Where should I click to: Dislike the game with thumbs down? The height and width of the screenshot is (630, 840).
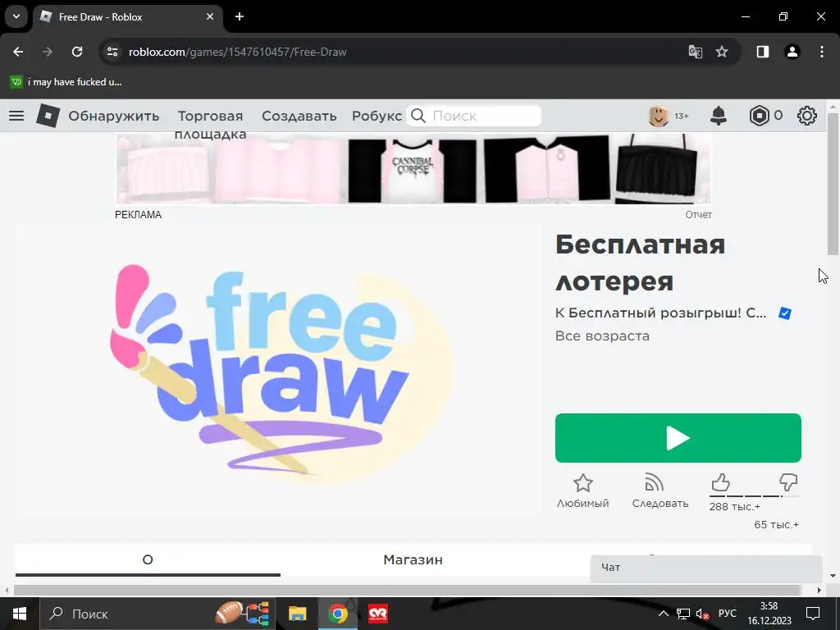788,482
